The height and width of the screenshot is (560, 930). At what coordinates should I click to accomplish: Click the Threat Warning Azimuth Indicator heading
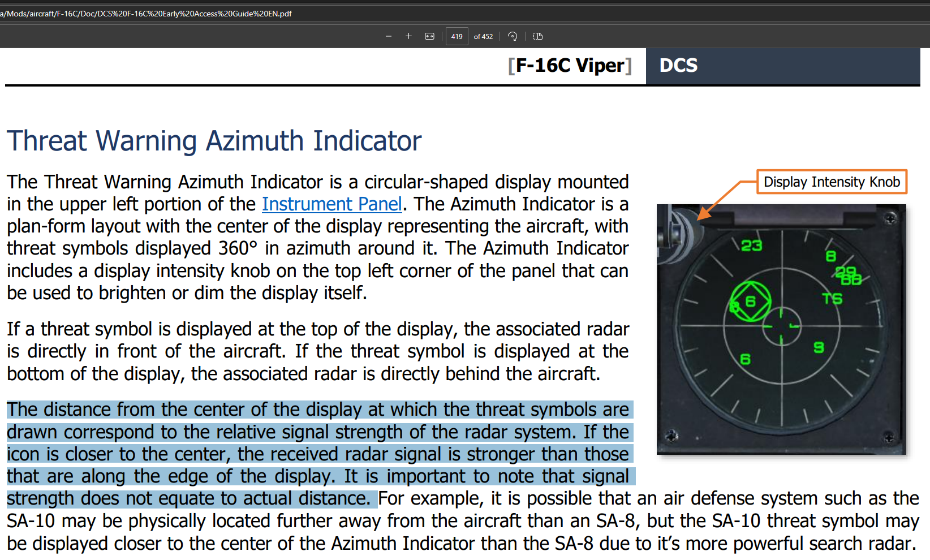click(x=214, y=141)
